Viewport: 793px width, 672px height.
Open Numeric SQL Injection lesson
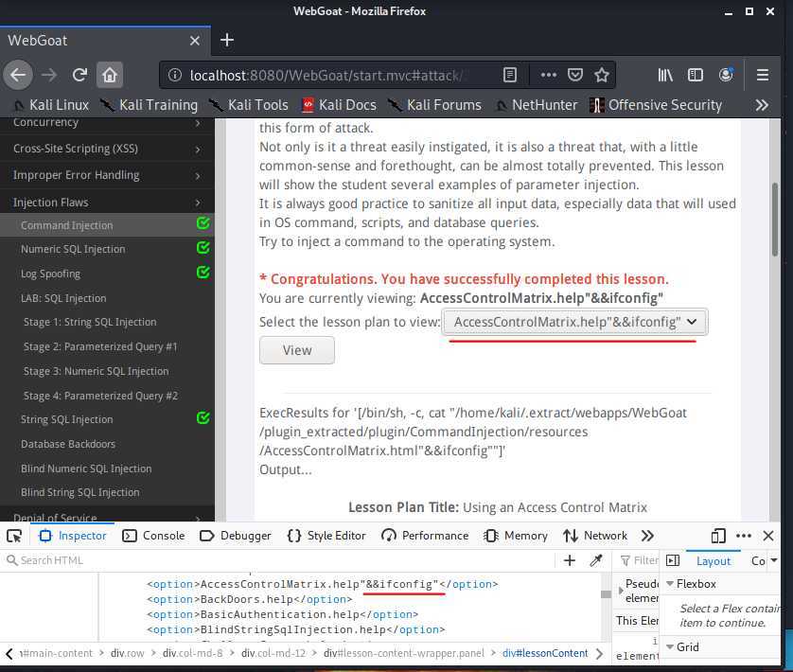pyautogui.click(x=73, y=249)
